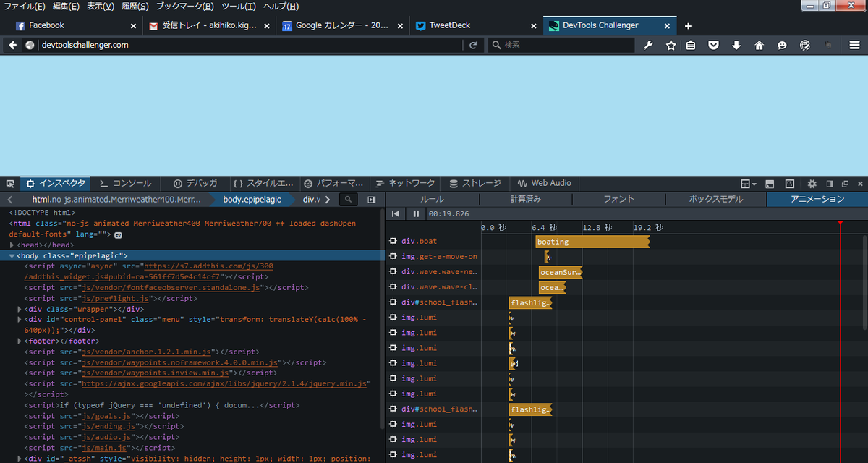Image resolution: width=868 pixels, height=463 pixels.
Task: Expand the head element node
Action: tap(12, 245)
